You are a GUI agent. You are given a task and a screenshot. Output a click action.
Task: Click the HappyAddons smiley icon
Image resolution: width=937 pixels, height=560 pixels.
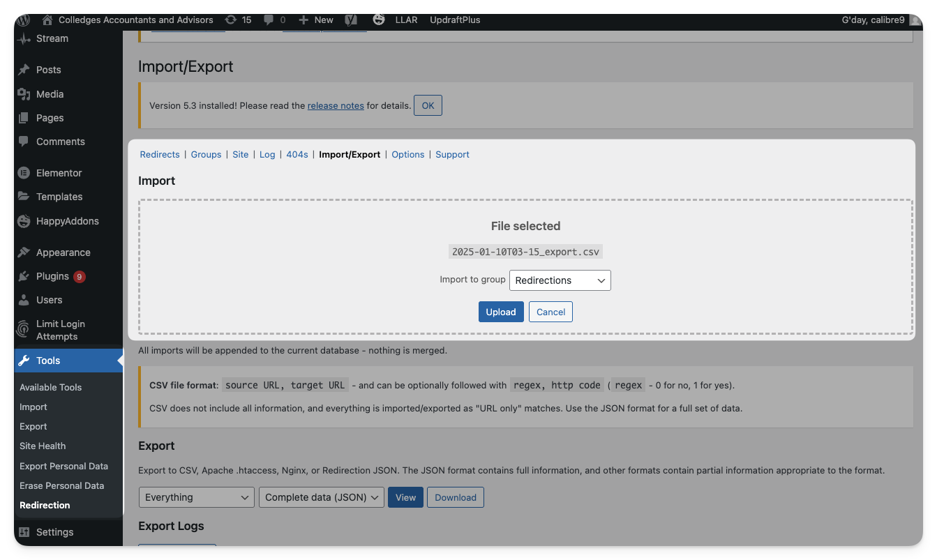point(24,221)
